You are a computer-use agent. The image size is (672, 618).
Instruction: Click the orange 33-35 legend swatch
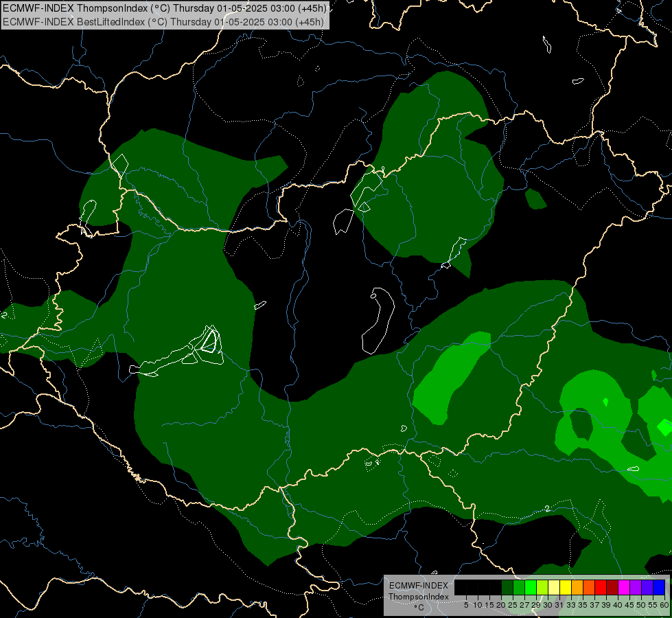pyautogui.click(x=577, y=587)
